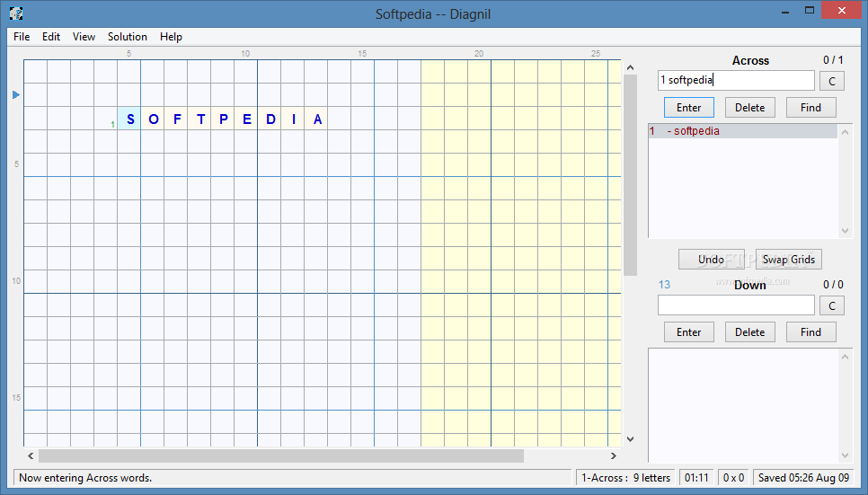Click the '0 x 0' status field
The width and height of the screenshot is (868, 495).
(x=733, y=478)
